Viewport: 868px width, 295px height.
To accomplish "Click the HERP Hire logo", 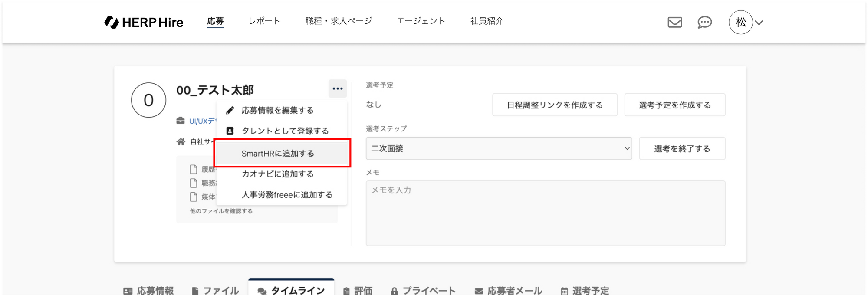I will tap(144, 22).
